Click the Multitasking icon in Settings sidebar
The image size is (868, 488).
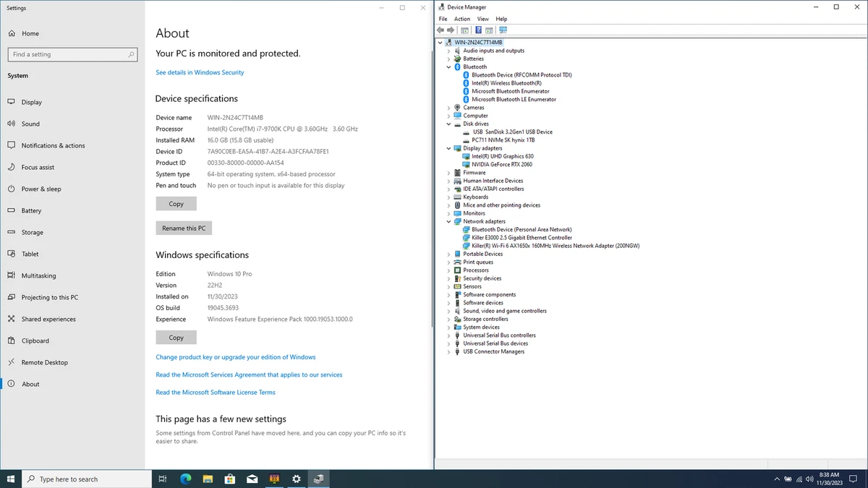pyautogui.click(x=12, y=275)
